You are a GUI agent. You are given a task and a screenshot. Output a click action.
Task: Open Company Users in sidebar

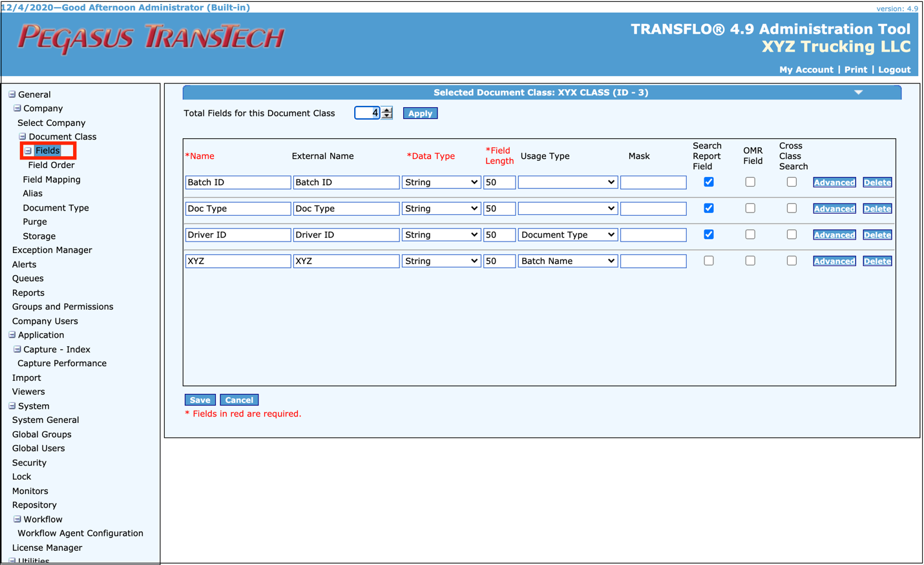tap(45, 321)
